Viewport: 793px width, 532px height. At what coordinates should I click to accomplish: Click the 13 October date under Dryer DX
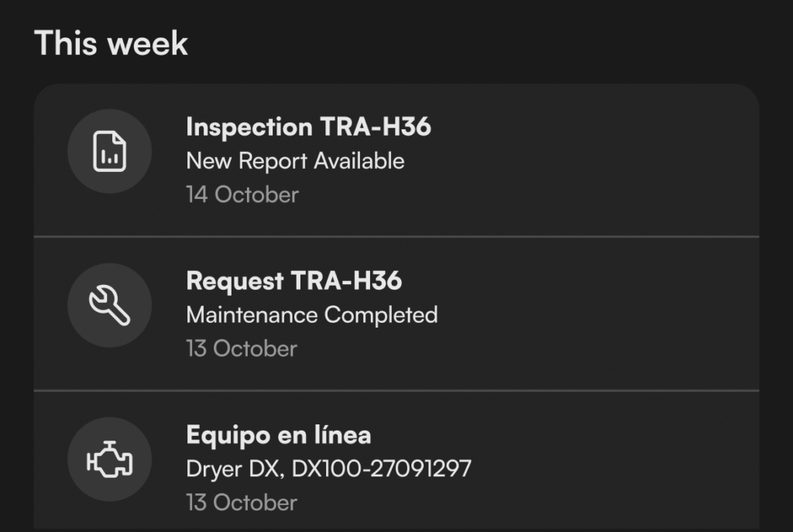[x=241, y=503]
